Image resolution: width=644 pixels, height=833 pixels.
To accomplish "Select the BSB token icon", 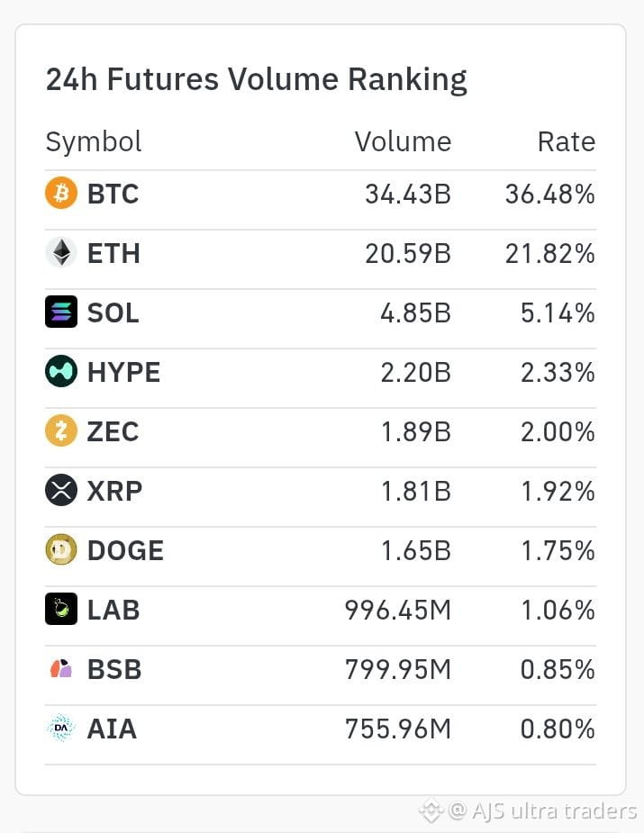I will pos(61,669).
